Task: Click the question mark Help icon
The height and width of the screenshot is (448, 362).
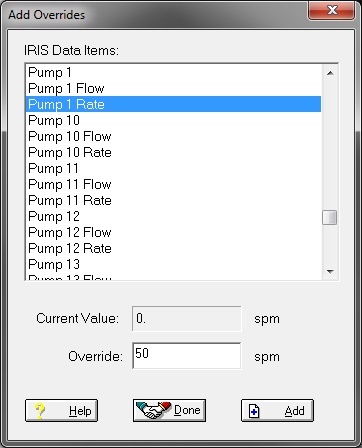Action: coord(40,411)
